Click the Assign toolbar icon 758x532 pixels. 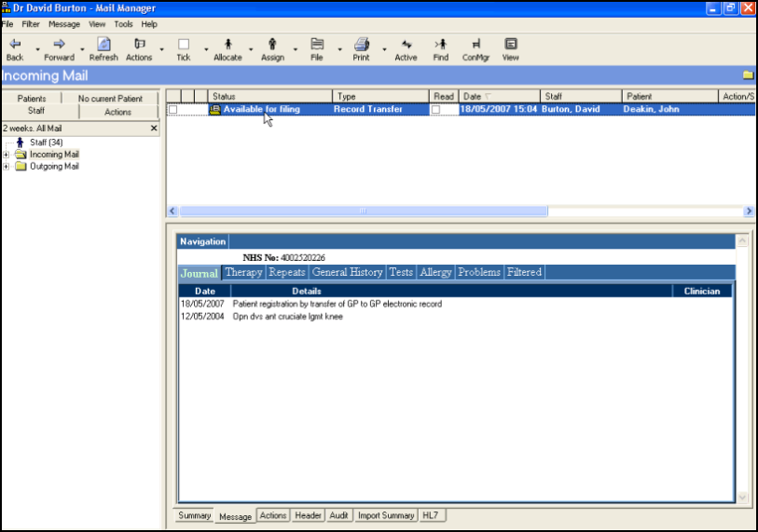pos(272,44)
